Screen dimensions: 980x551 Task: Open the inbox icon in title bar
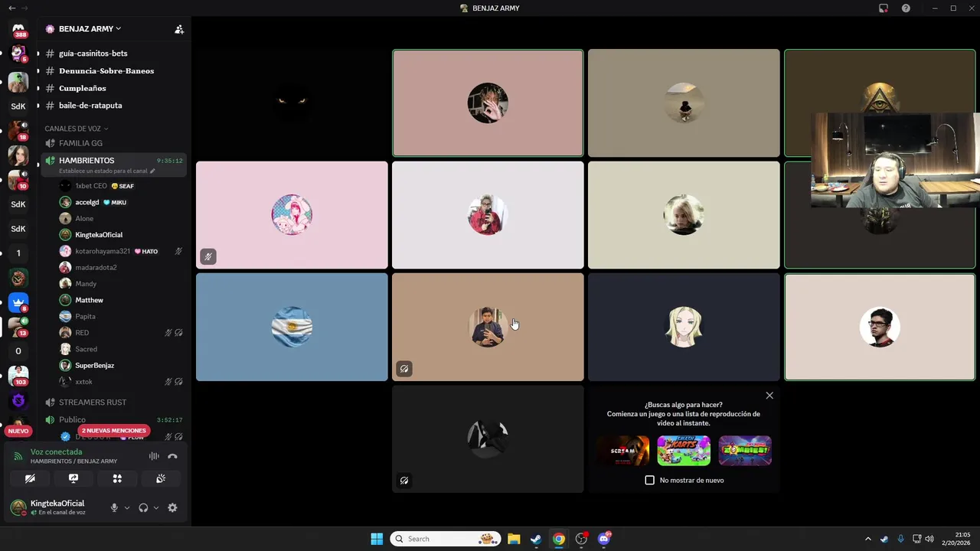[x=884, y=8]
